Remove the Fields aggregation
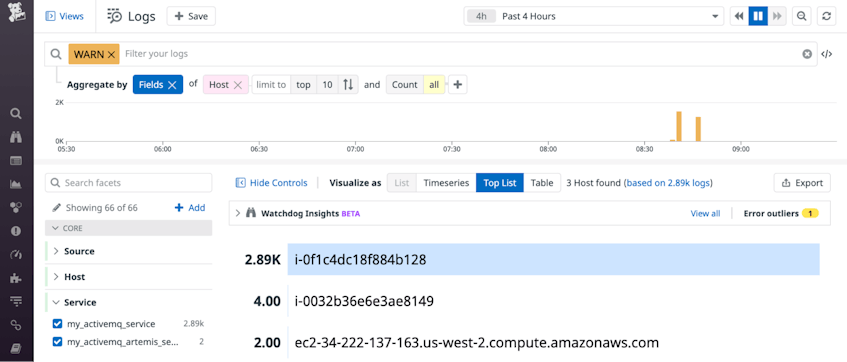This screenshot has width=847, height=362. 172,85
